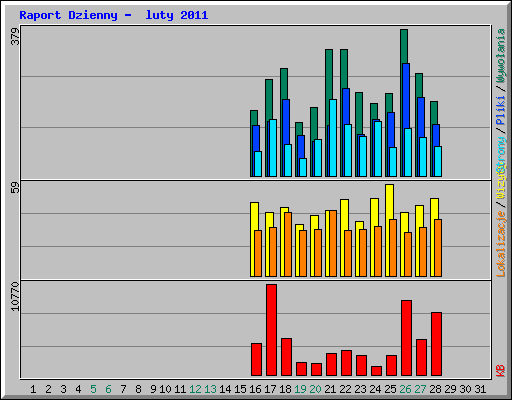Select day 22 on the axis
This screenshot has height=400, width=512.
pos(345,389)
